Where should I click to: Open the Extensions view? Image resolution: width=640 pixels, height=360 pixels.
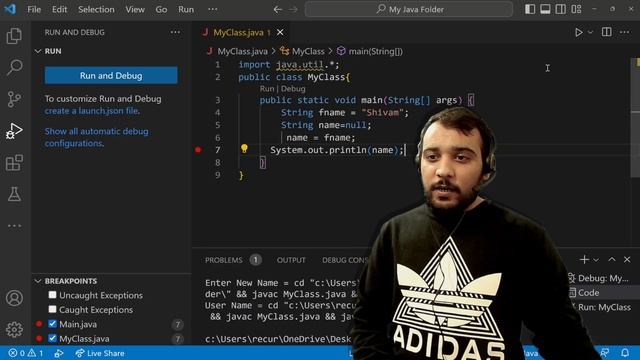click(14, 162)
